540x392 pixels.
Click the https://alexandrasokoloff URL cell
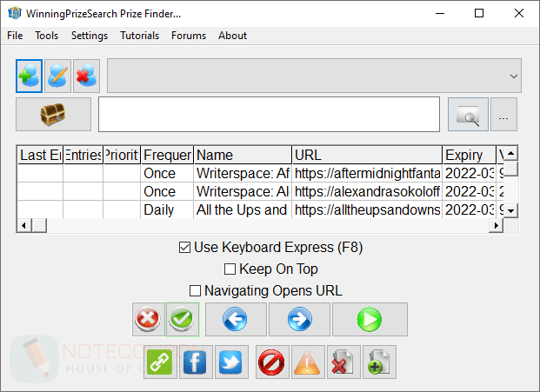pos(367,191)
